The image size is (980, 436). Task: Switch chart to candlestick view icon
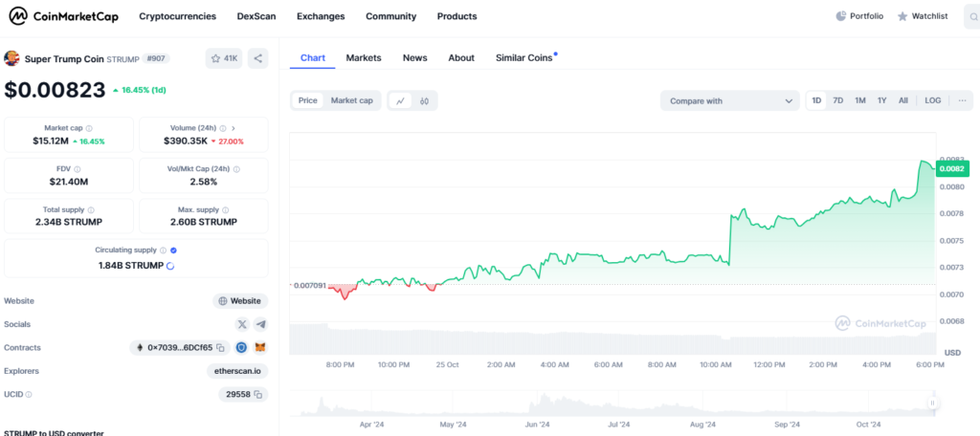tap(423, 100)
